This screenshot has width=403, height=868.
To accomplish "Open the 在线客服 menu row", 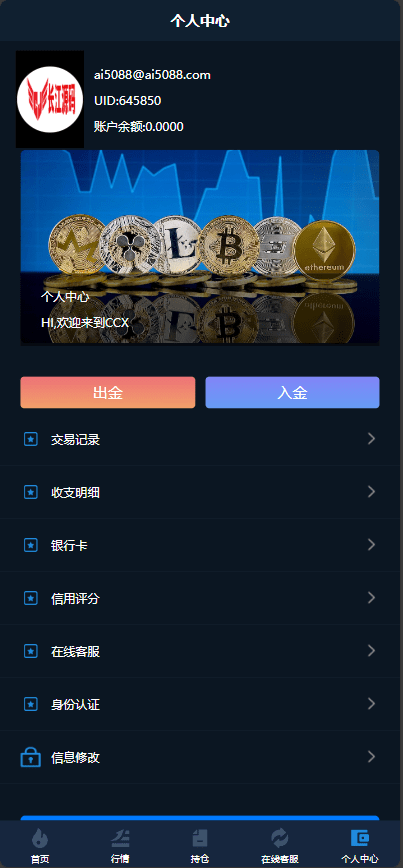I will pos(202,652).
